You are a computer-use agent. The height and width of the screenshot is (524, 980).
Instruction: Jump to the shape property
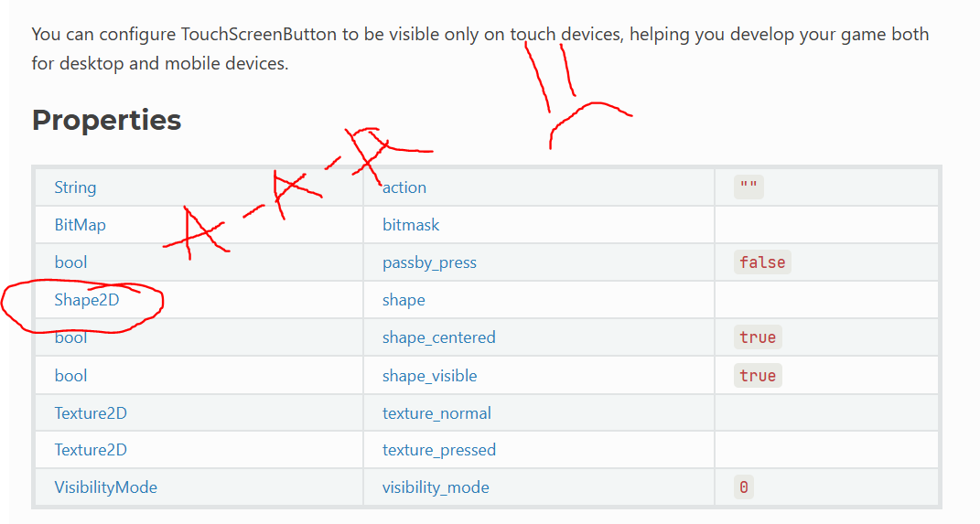404,300
